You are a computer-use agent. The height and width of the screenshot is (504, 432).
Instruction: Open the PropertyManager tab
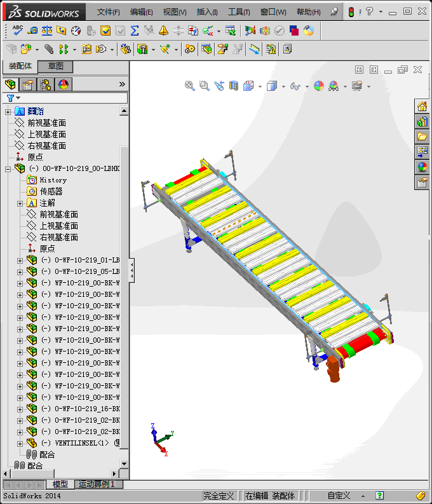28,85
